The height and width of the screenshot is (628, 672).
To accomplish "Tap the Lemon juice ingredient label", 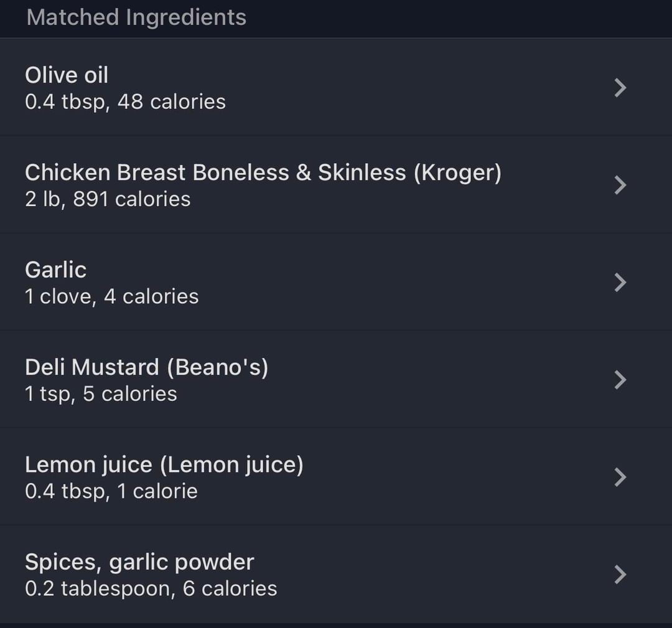I will [x=164, y=464].
